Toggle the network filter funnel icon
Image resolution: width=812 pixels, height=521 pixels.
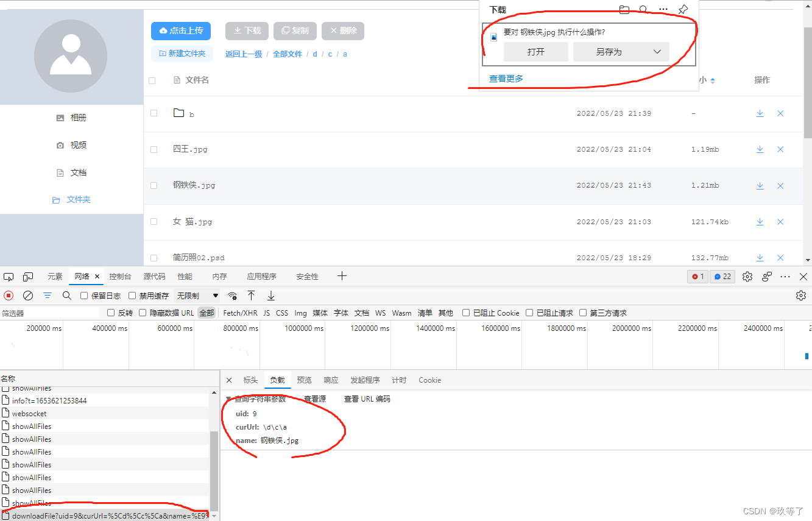pos(48,296)
